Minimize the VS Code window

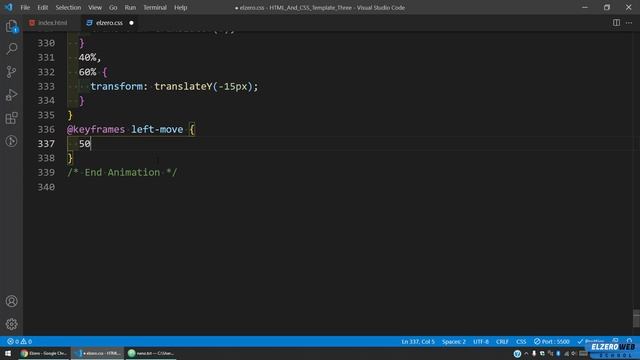pyautogui.click(x=585, y=7)
